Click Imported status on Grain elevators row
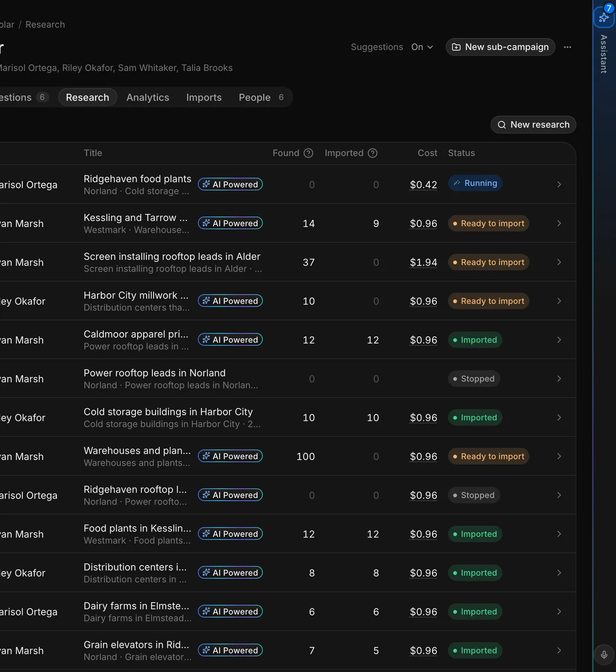This screenshot has height=672, width=616. coord(475,650)
